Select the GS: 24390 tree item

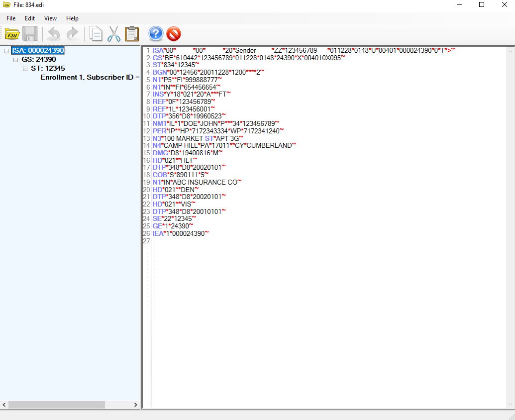click(39, 59)
